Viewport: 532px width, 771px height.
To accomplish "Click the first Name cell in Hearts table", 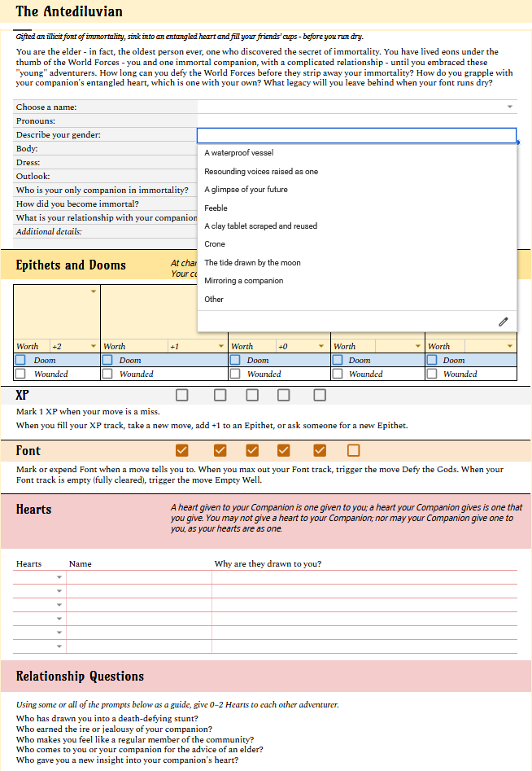I will [x=139, y=577].
